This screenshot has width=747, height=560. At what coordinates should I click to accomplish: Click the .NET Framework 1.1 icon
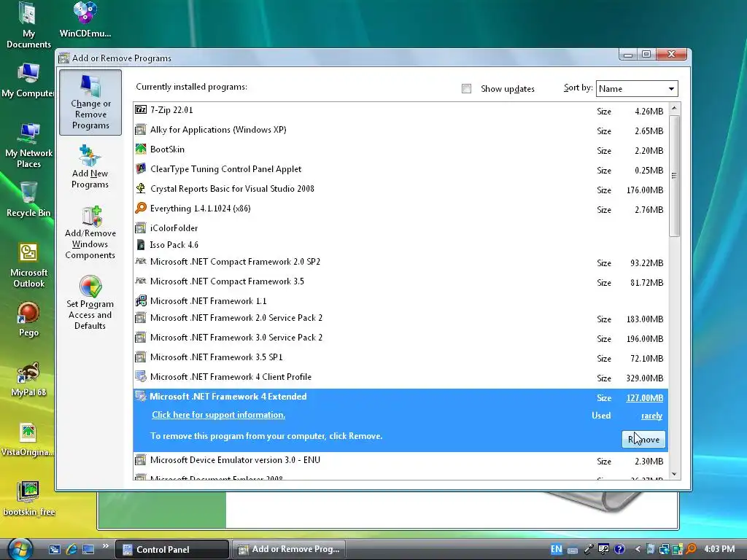pyautogui.click(x=141, y=301)
